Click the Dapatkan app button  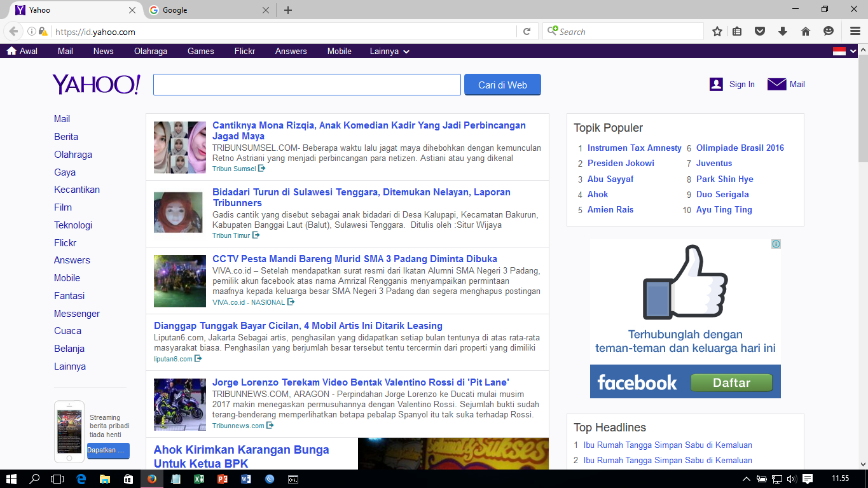coord(108,450)
